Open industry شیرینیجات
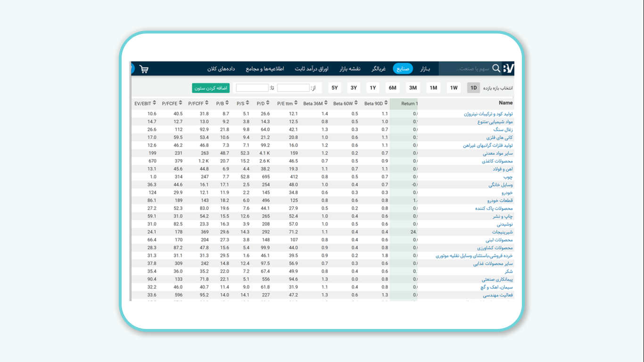The height and width of the screenshot is (362, 644). [503, 232]
